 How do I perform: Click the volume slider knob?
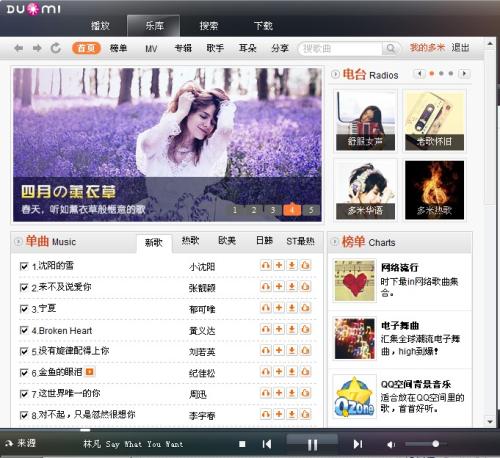pyautogui.click(x=435, y=444)
